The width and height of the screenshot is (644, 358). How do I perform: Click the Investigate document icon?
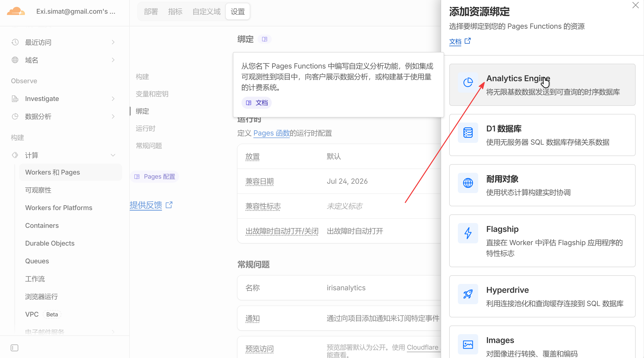[15, 98]
